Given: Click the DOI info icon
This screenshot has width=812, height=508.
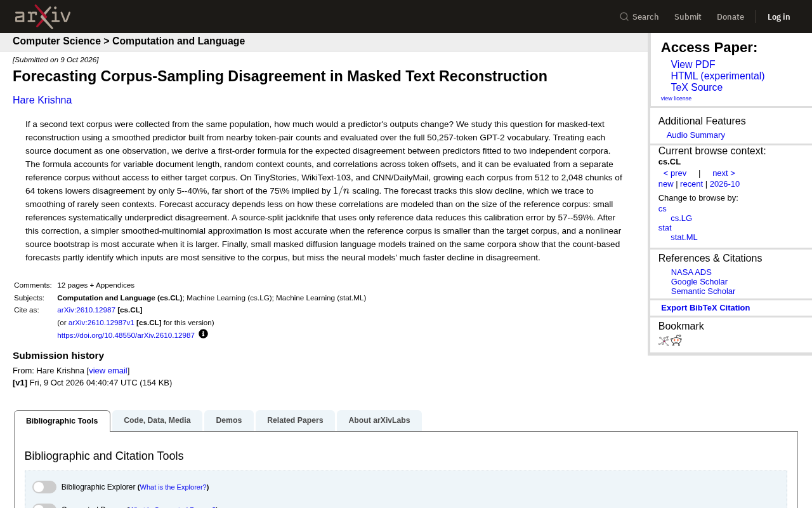Looking at the screenshot, I should (x=203, y=334).
